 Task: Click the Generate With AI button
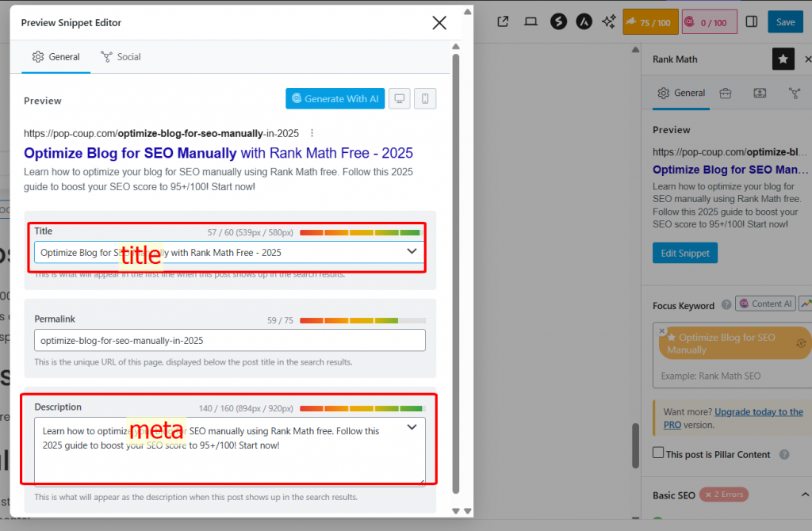click(x=335, y=98)
